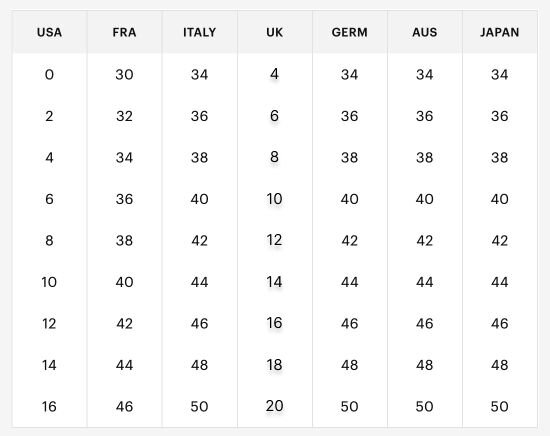Click UK size 14 cell

click(275, 282)
